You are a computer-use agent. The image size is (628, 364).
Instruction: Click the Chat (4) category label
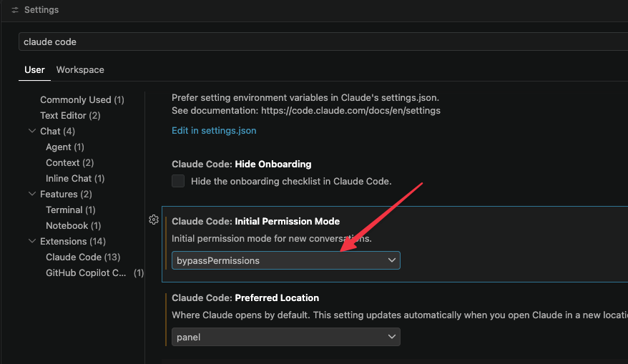pyautogui.click(x=57, y=131)
